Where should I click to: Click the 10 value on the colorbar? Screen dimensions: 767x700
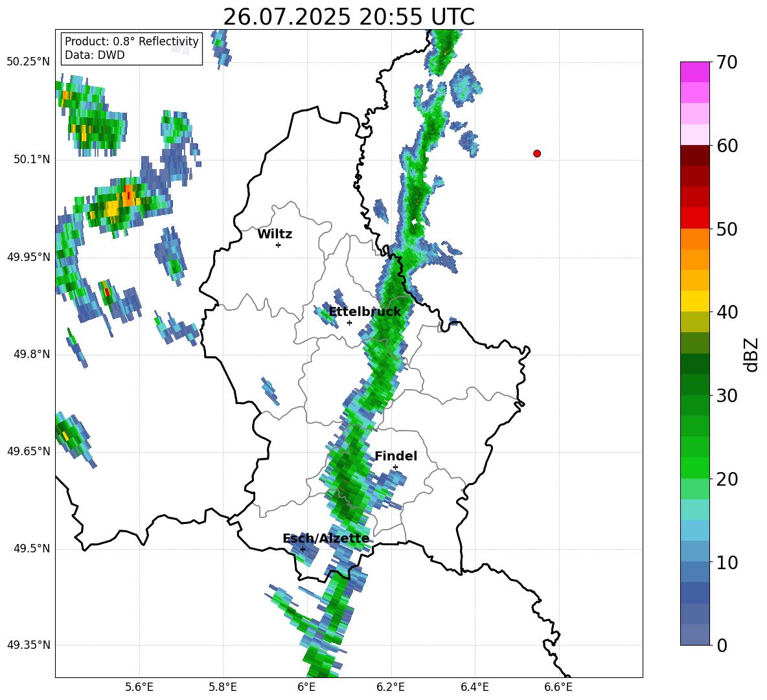tap(726, 562)
